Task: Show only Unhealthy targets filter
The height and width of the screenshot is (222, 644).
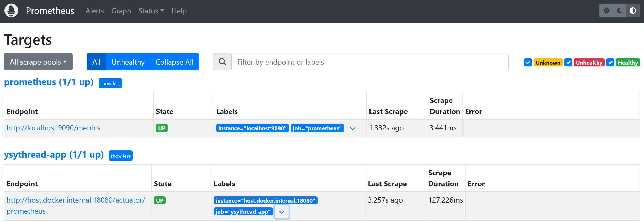Action: (x=128, y=62)
